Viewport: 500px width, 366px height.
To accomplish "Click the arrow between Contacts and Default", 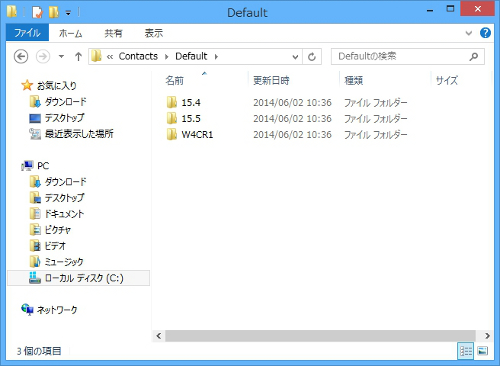I will 167,57.
